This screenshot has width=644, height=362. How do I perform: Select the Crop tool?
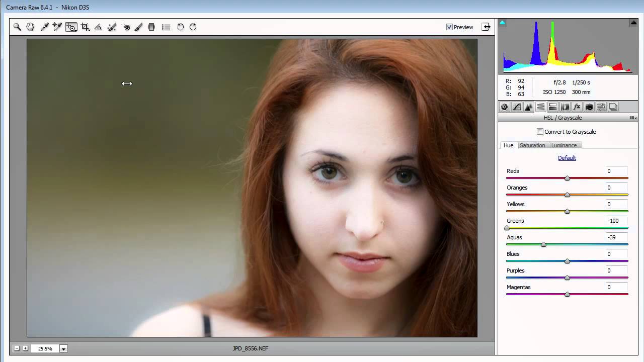point(85,27)
